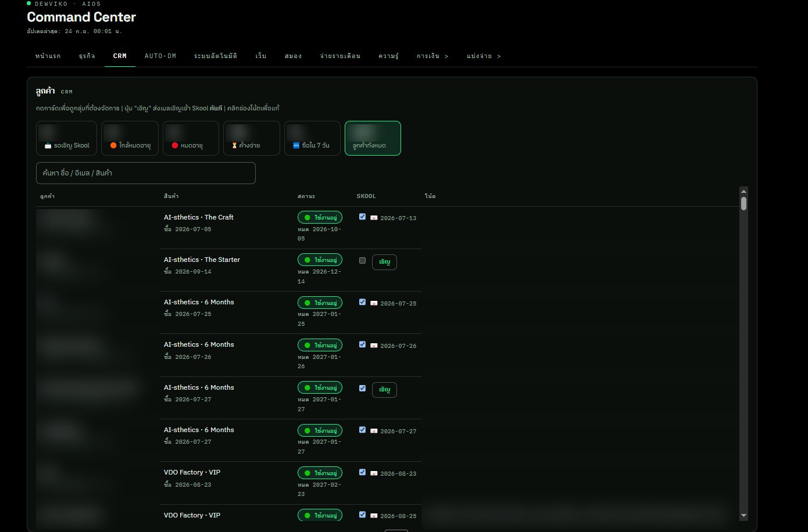Click the ค้นหา ชื่อ / อีเมล / สินค้า search field

[146, 173]
